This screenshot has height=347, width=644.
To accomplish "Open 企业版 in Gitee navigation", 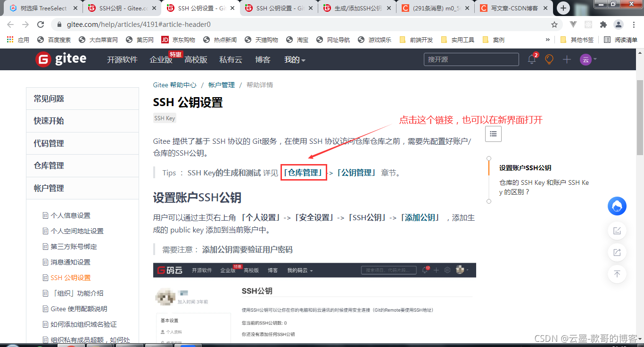I will coord(161,59).
